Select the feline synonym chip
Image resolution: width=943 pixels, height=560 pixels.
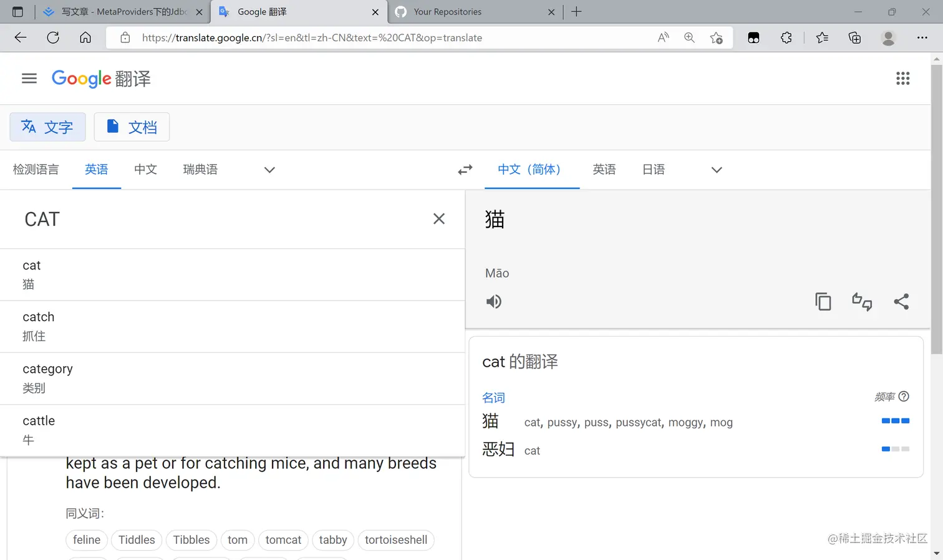[x=87, y=540]
